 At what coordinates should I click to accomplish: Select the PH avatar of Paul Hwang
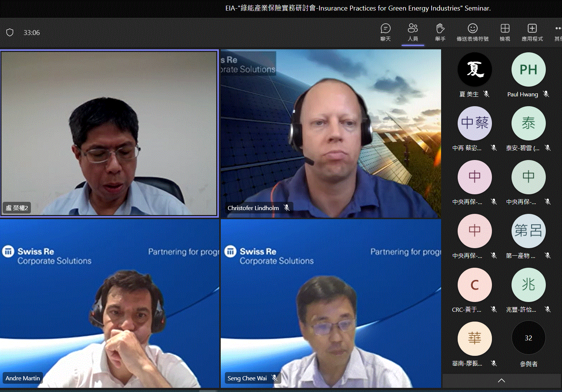point(528,70)
